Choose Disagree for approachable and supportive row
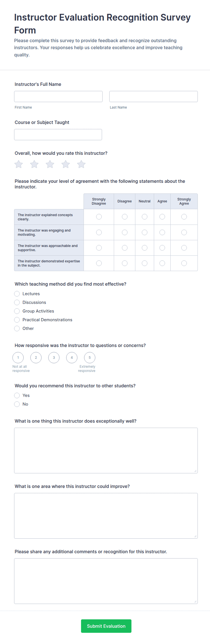Image resolution: width=210 pixels, height=644 pixels. pos(125,248)
